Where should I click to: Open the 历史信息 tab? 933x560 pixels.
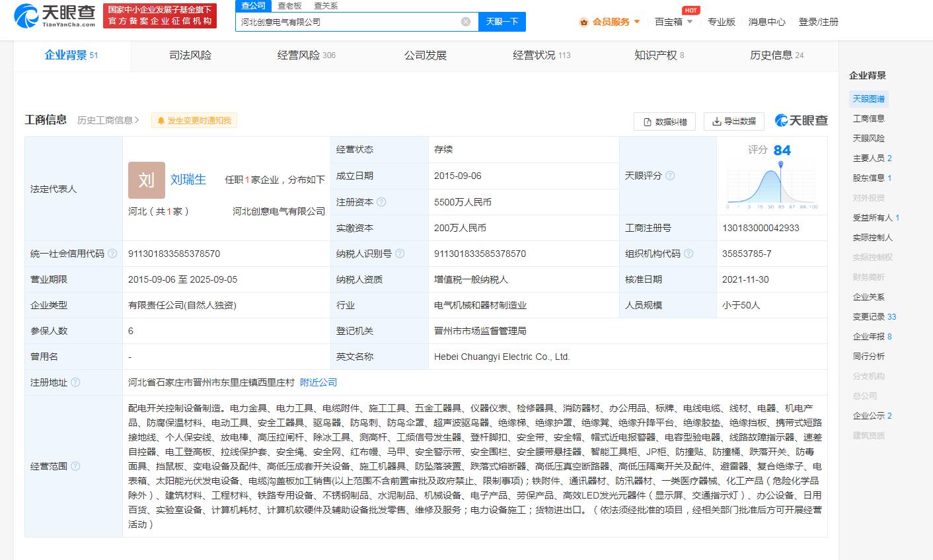pos(776,55)
